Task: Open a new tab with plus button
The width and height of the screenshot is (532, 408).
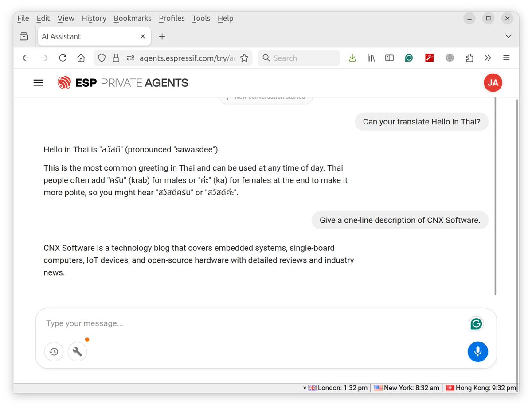Action: (x=162, y=36)
